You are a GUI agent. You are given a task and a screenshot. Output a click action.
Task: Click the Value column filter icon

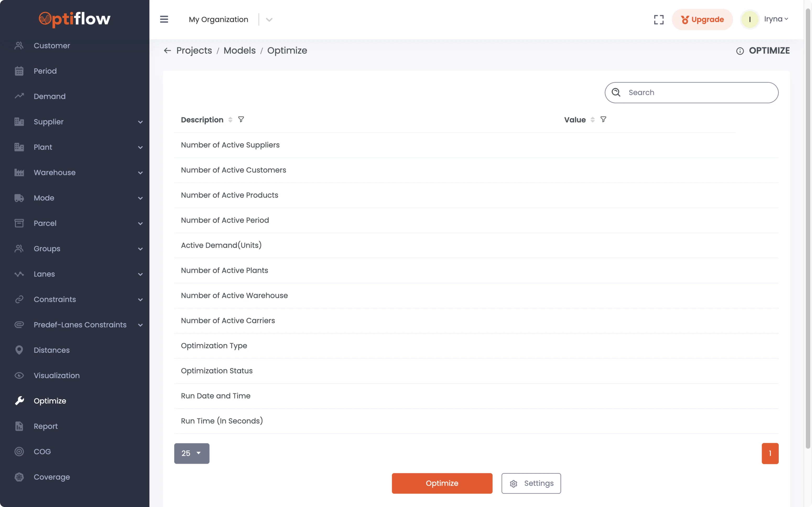click(603, 119)
